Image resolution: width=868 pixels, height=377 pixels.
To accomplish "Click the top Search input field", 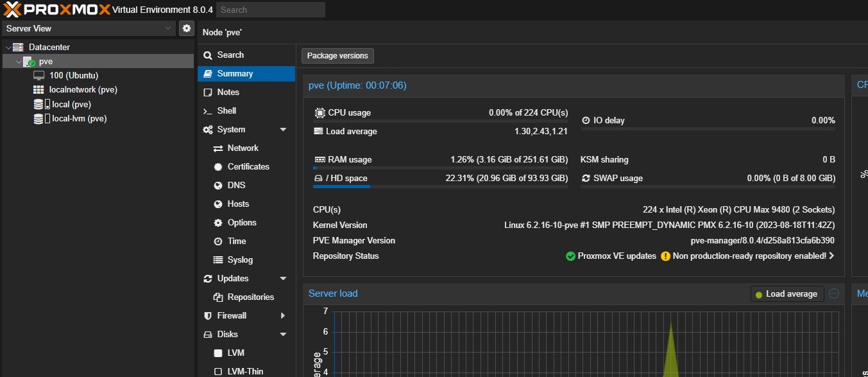I will (271, 10).
